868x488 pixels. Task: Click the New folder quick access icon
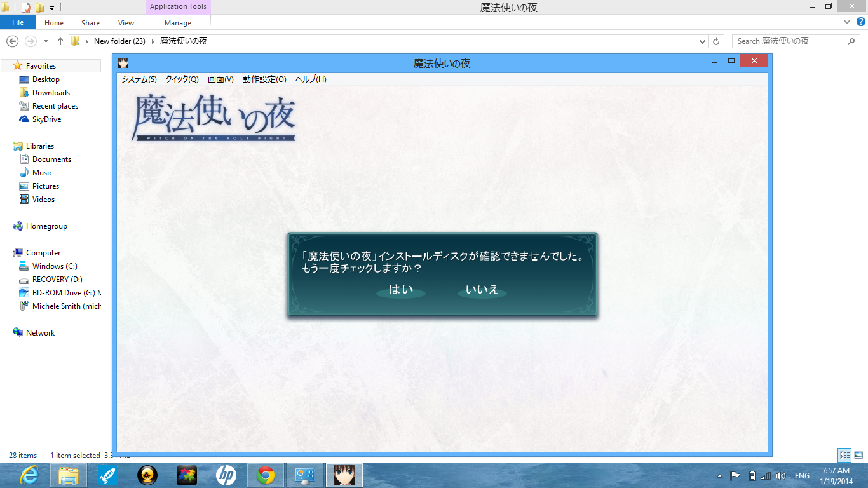pyautogui.click(x=39, y=8)
